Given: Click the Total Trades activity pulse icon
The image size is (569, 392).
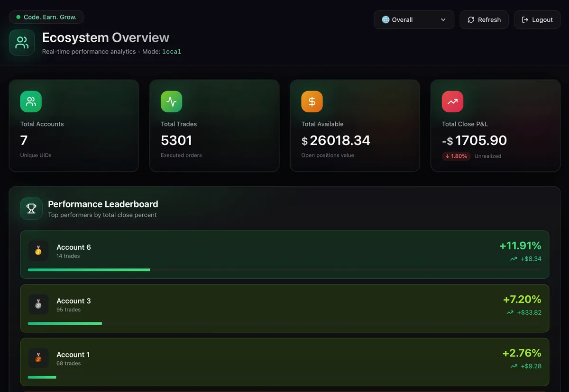Looking at the screenshot, I should (171, 101).
